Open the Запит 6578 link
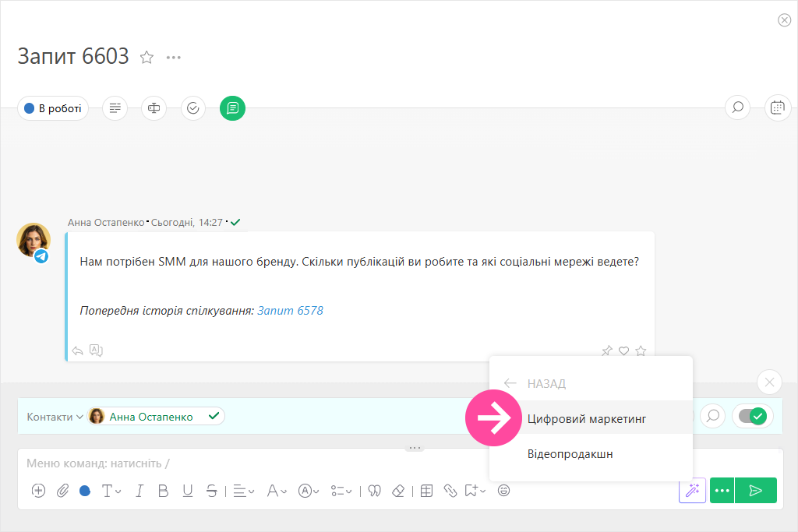The height and width of the screenshot is (532, 798). tap(290, 311)
